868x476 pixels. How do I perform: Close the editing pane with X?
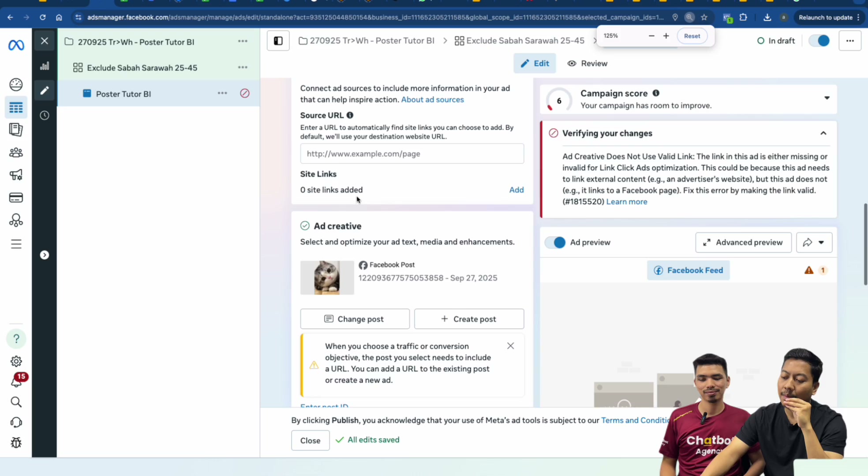45,41
